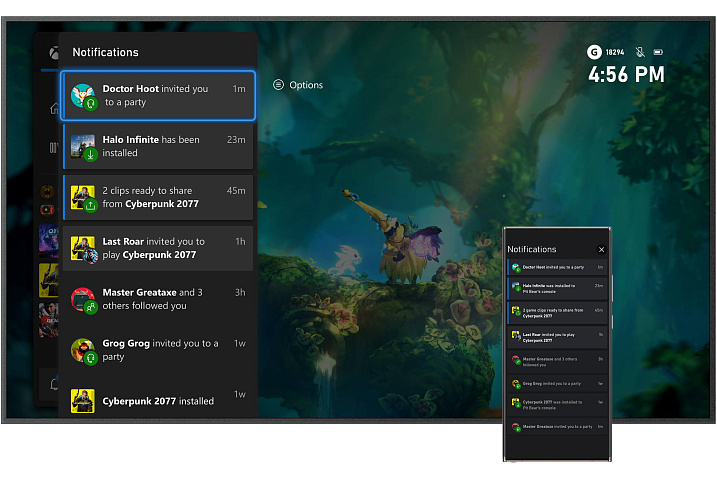
Task: Open Grog Grog's party invite notification
Action: [x=158, y=350]
